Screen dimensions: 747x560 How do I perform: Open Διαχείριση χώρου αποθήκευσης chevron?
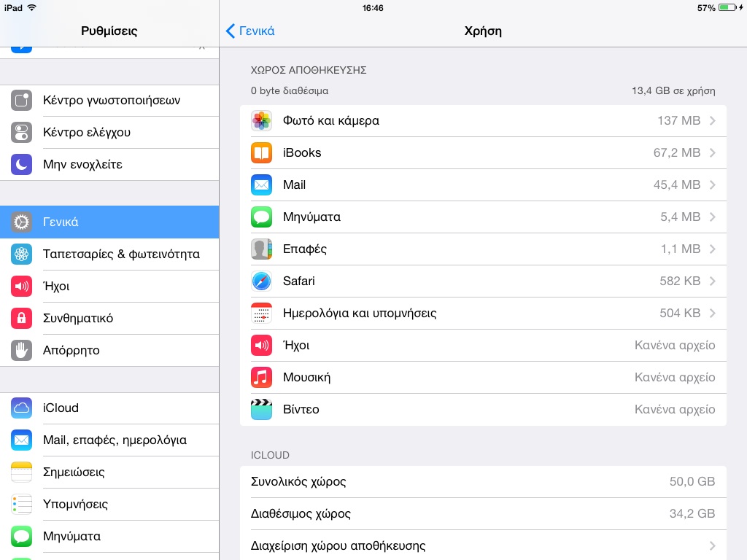click(x=713, y=545)
